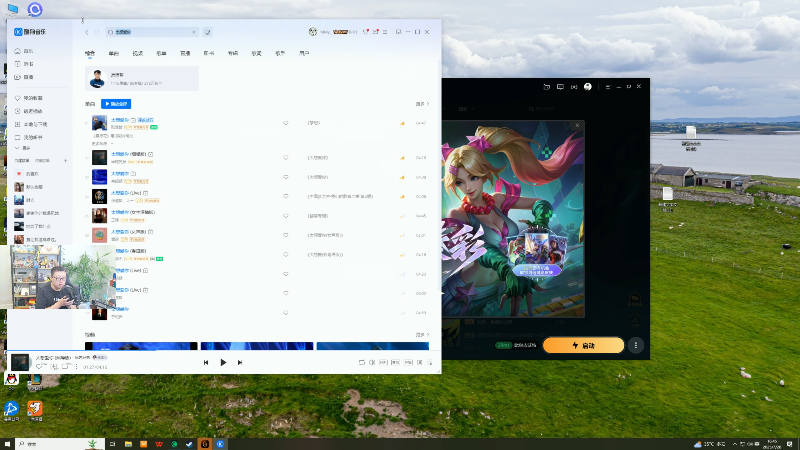
Task: Like the 女生深情版 song result heart
Action: pos(286,216)
